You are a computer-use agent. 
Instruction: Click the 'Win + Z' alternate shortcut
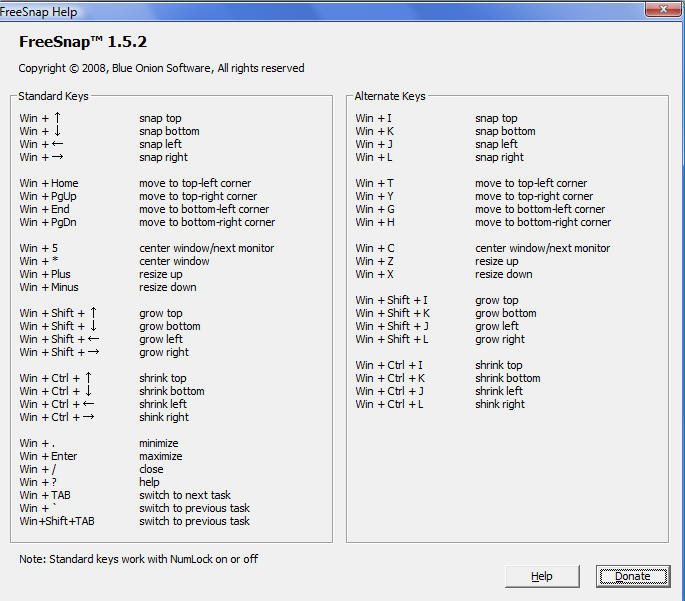click(x=374, y=261)
